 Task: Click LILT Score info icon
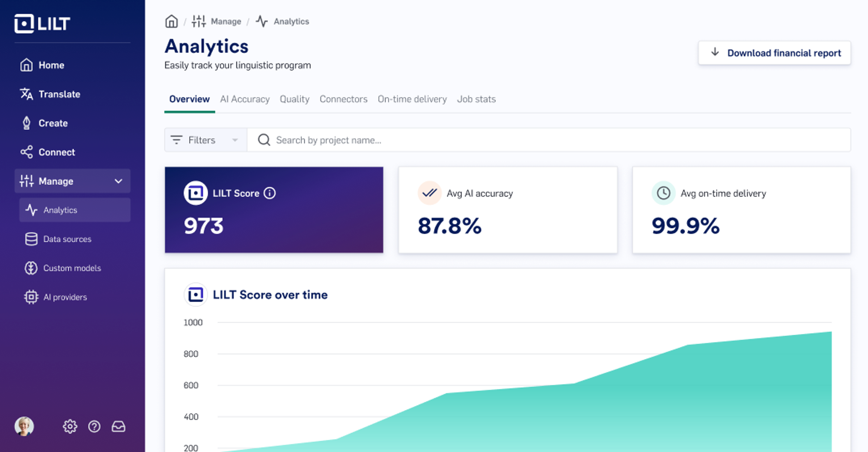(x=270, y=193)
